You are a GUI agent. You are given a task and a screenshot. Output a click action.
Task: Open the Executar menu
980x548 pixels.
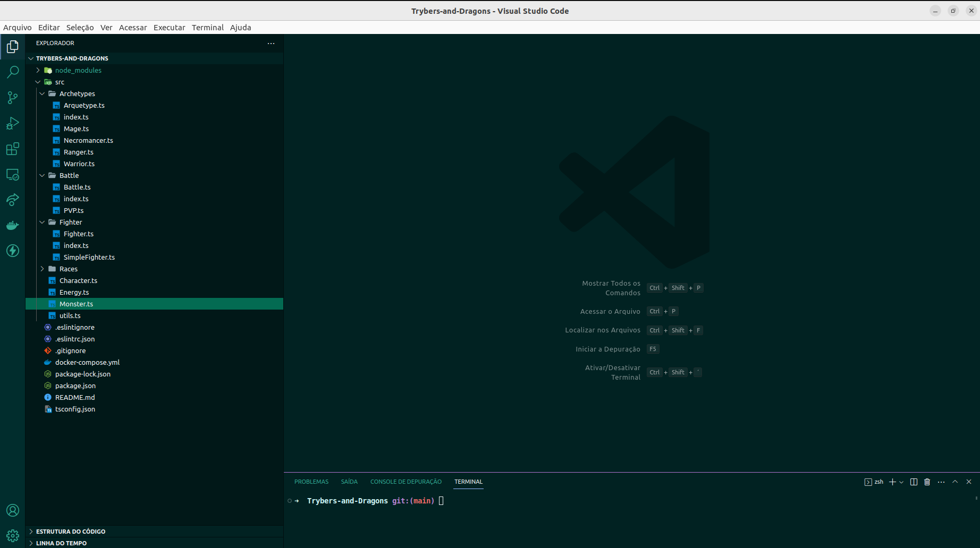tap(170, 28)
